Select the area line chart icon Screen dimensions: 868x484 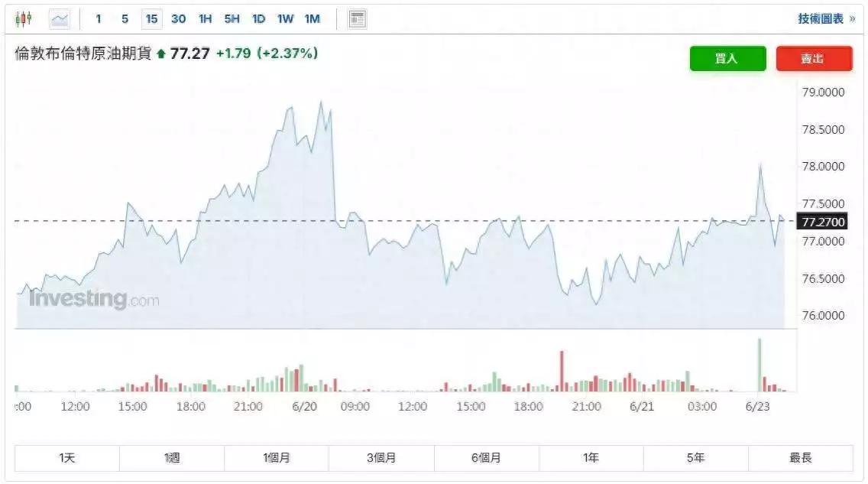(x=60, y=19)
